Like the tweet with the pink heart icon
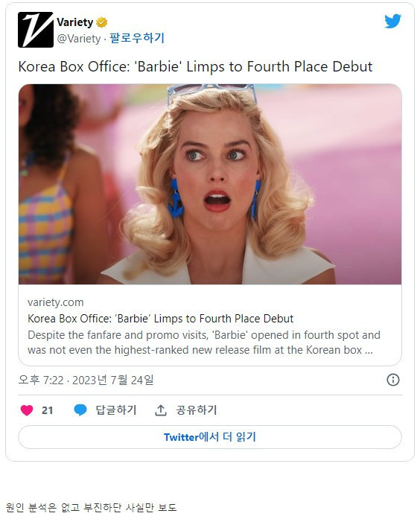Image resolution: width=420 pixels, height=519 pixels. 27,410
